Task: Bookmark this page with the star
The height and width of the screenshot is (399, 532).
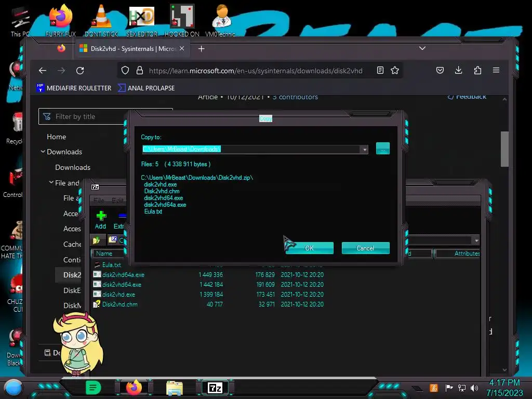Action: (395, 70)
